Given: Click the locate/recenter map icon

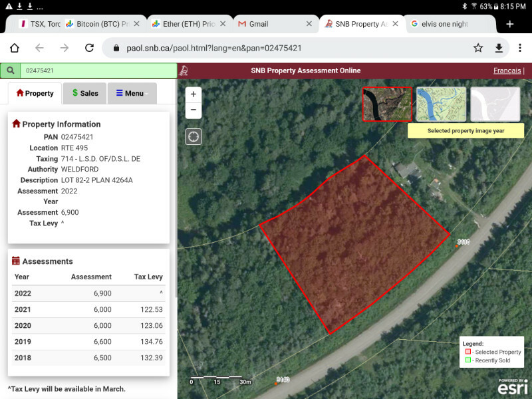Looking at the screenshot, I should (194, 137).
